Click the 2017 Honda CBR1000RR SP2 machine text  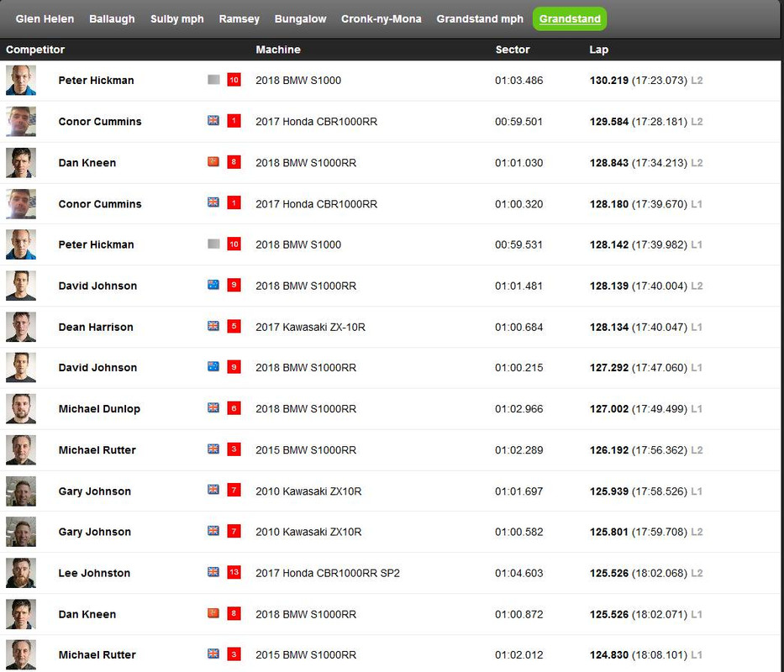(328, 573)
